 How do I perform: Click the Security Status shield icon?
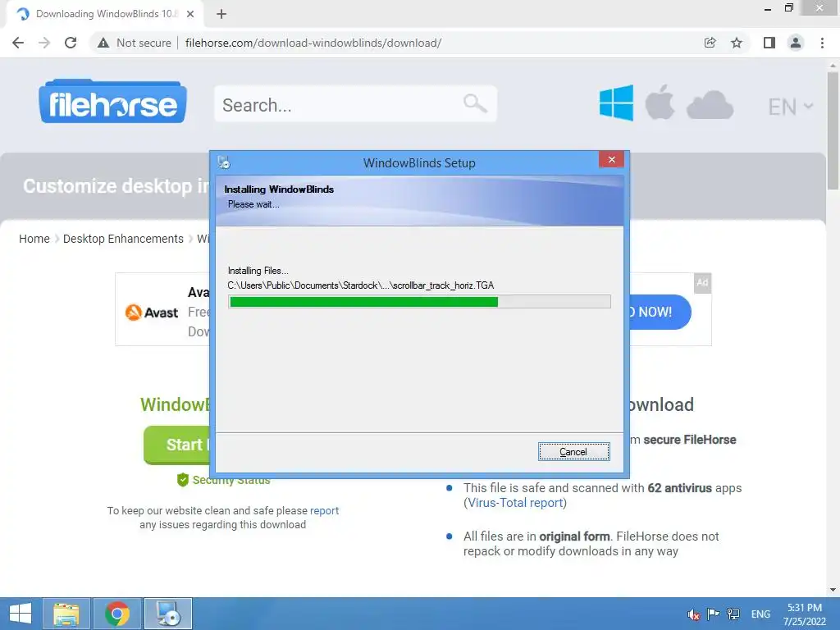183,479
